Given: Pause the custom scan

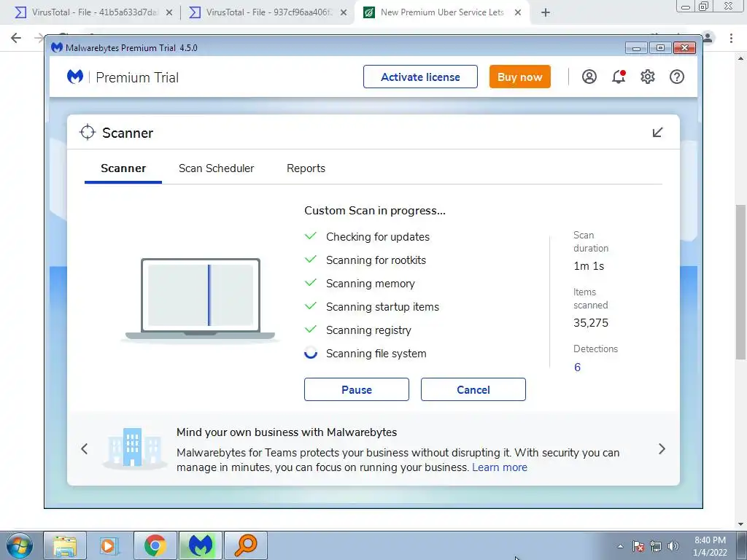Looking at the screenshot, I should tap(356, 389).
